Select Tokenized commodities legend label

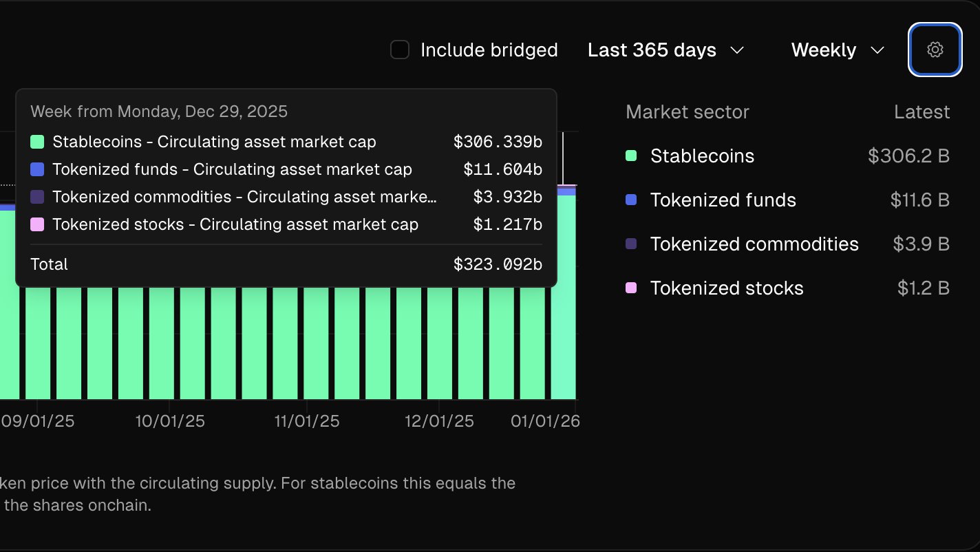(x=754, y=244)
